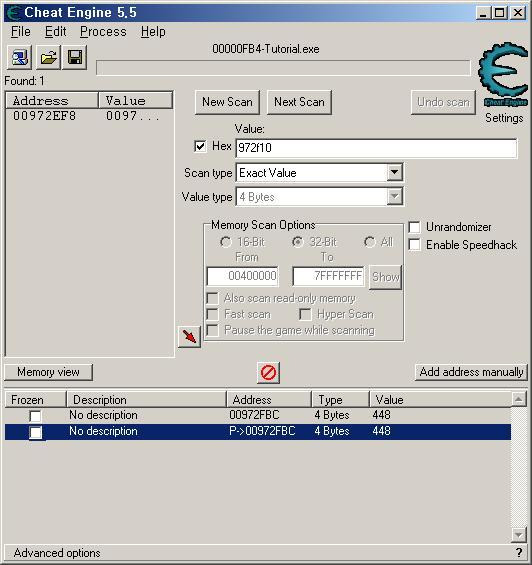Toggle Also scan read-only memory
This screenshot has width=532, height=565.
click(x=212, y=298)
